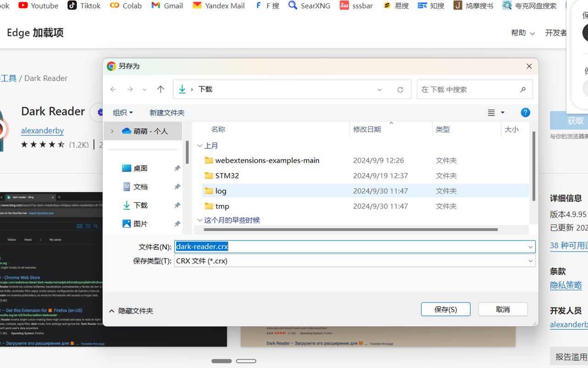Collapse the 上月 group
The height and width of the screenshot is (368, 588).
200,146
